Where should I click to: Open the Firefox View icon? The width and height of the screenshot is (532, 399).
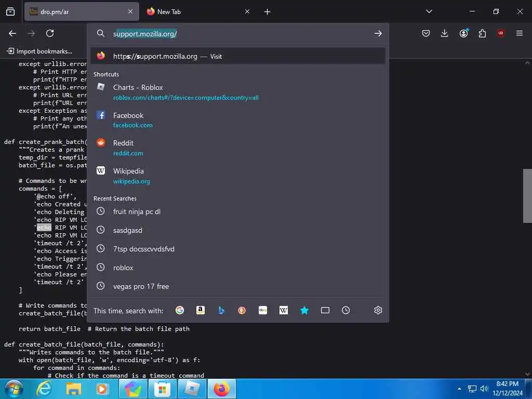tap(10, 11)
